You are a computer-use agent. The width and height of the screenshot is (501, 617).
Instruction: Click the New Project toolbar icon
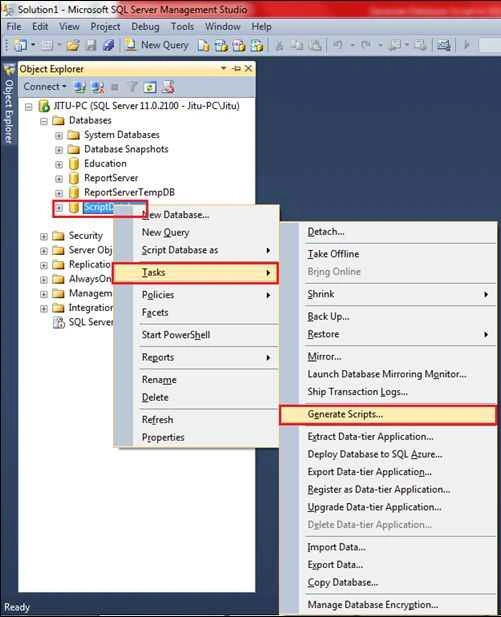[20, 45]
